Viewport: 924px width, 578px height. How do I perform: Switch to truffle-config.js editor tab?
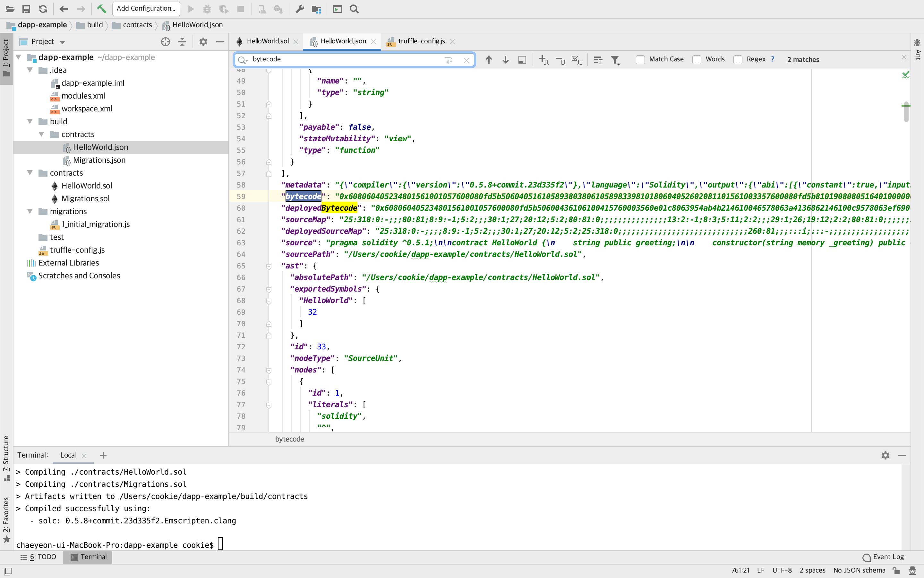[x=422, y=41]
